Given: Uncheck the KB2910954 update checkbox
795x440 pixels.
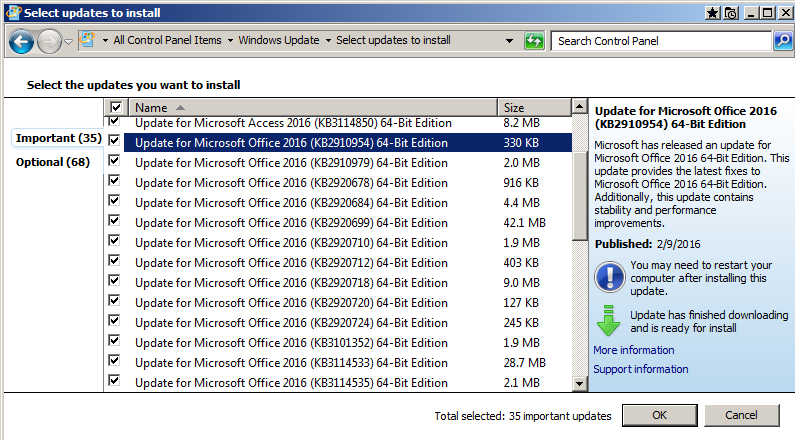Looking at the screenshot, I should pyautogui.click(x=114, y=140).
